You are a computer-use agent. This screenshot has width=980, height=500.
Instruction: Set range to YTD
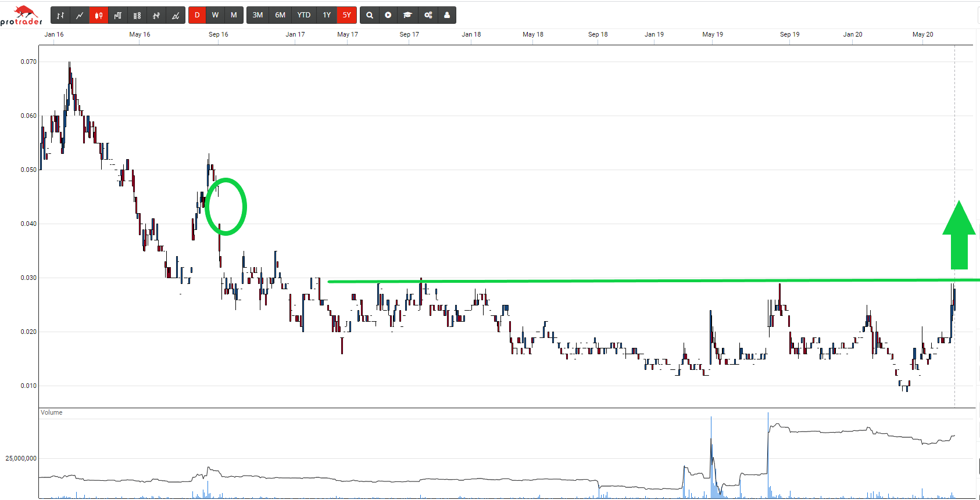tap(304, 15)
